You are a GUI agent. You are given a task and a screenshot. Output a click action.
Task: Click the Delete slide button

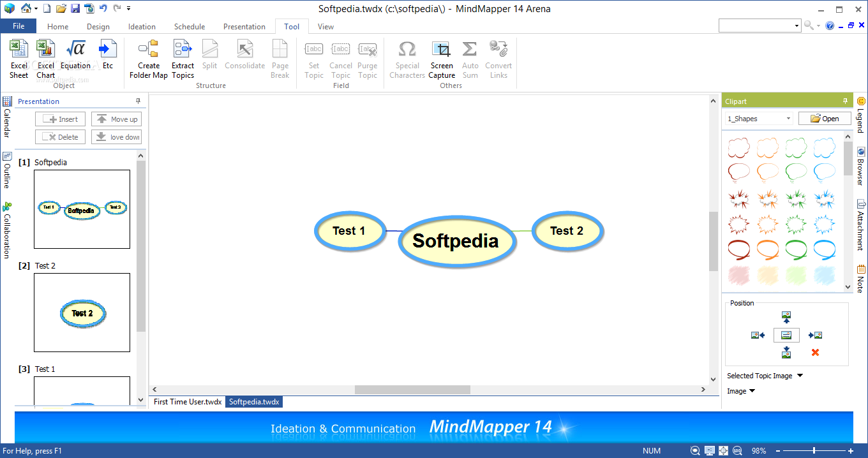point(60,137)
